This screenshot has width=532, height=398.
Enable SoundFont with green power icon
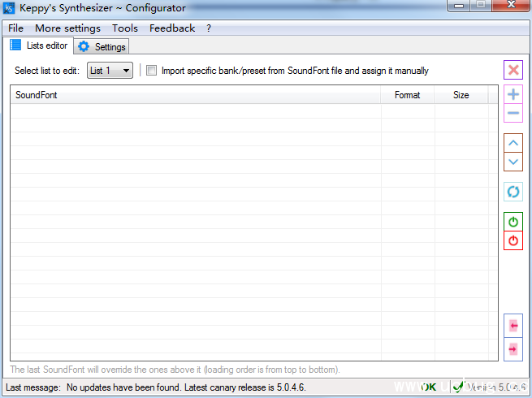(x=513, y=222)
